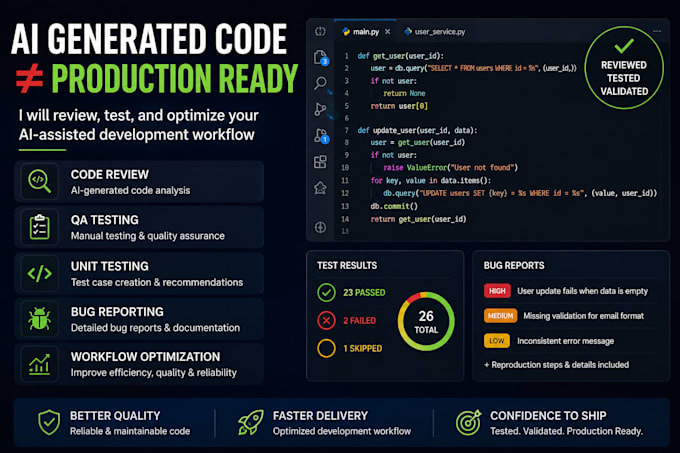Click the Faster Delivery rocket icon
Viewport: 680px width, 453px height.
tap(251, 422)
